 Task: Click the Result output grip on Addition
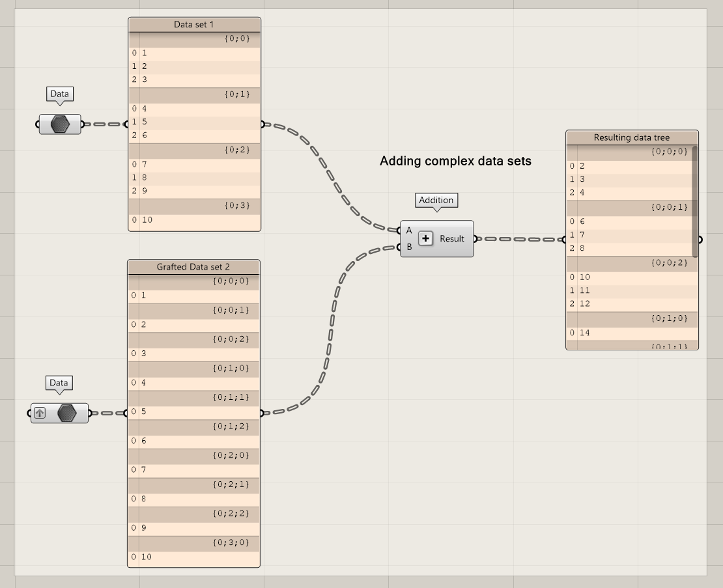click(475, 239)
